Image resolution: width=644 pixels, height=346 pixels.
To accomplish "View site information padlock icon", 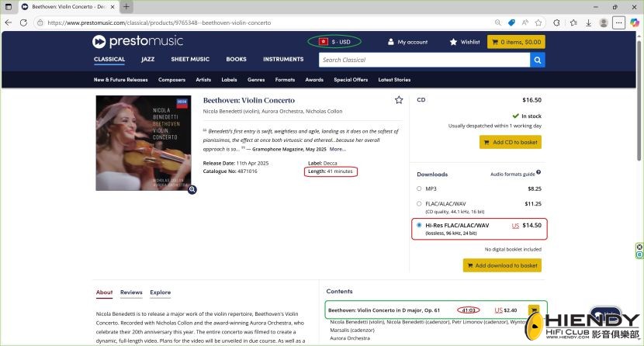I will pos(40,22).
